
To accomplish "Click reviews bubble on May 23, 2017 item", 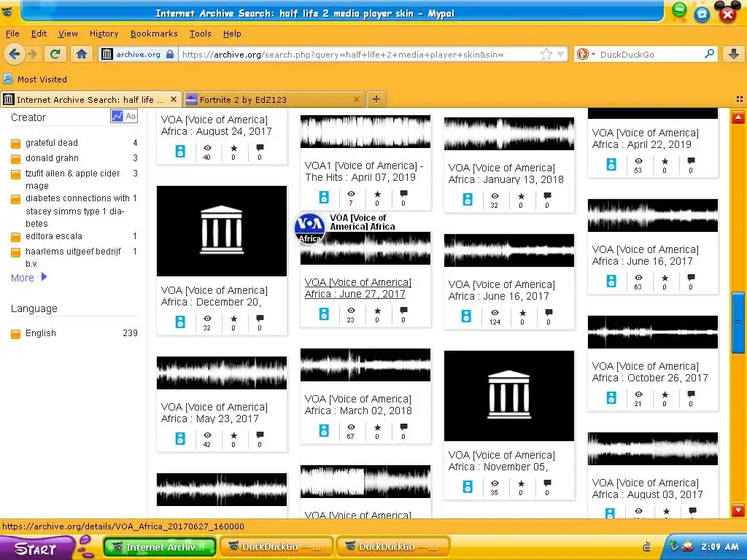I will [260, 435].
